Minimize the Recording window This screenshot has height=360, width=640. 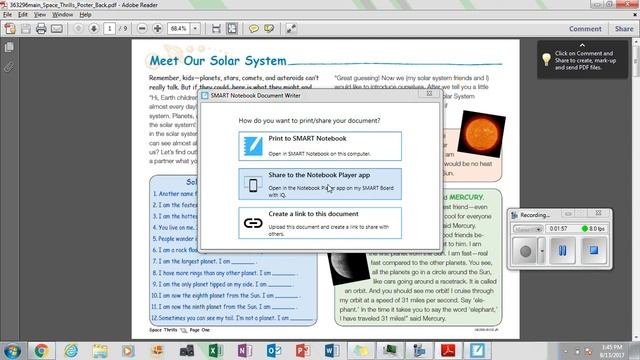568,213
